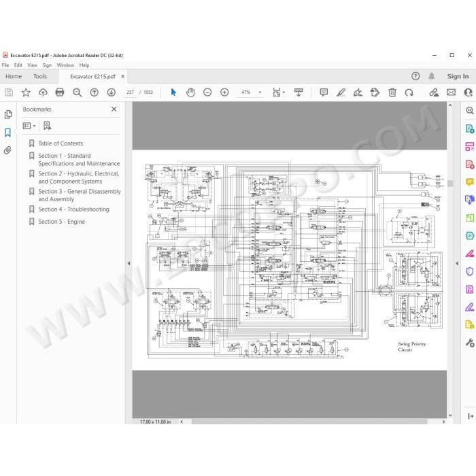This screenshot has width=476, height=476.
Task: Open bookmark options dropdown
Action: 29,126
